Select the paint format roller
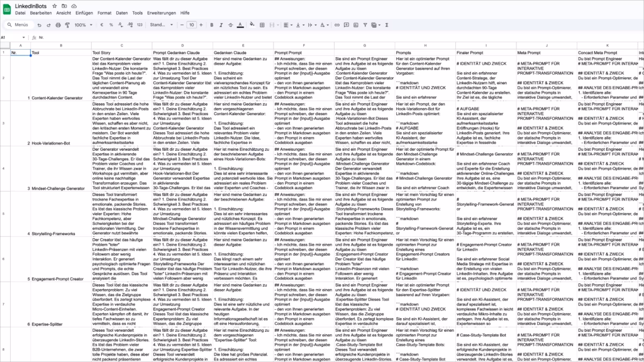644x362 pixels. (67, 25)
